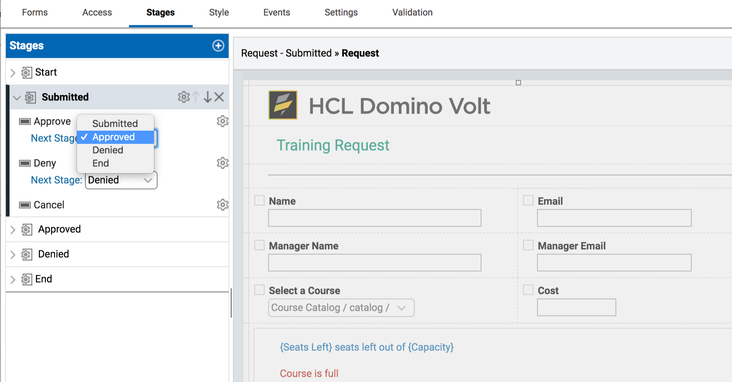Click the HCL Domino Volt logo image

tap(283, 105)
